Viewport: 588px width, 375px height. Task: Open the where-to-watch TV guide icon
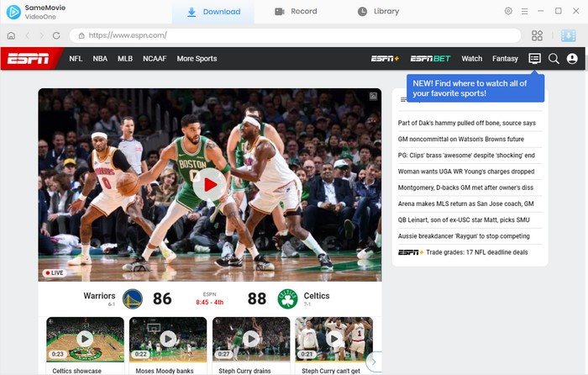tap(535, 59)
